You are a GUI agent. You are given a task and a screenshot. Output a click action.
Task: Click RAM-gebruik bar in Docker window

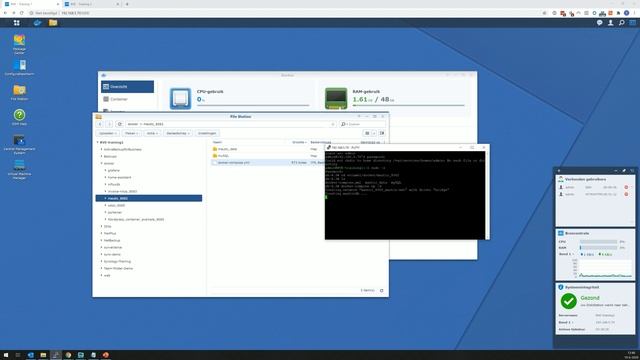pos(409,105)
